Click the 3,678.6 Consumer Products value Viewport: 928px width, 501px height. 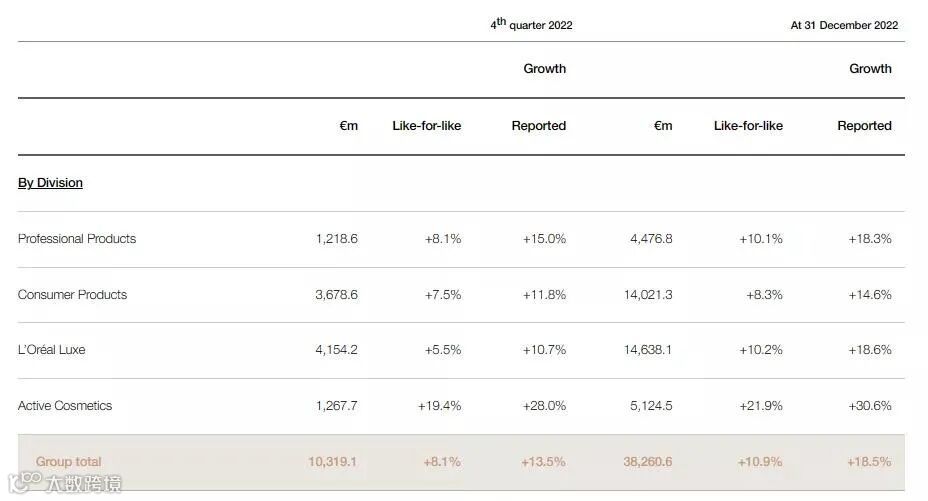[x=336, y=295]
